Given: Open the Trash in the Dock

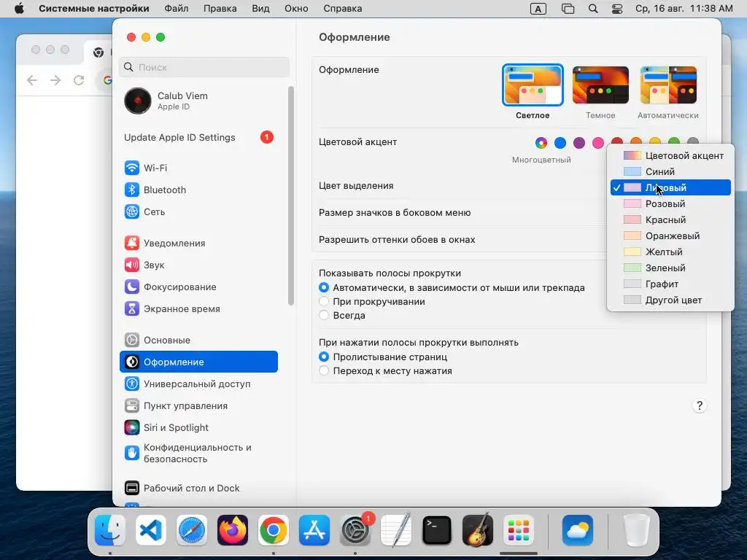Looking at the screenshot, I should (x=637, y=530).
